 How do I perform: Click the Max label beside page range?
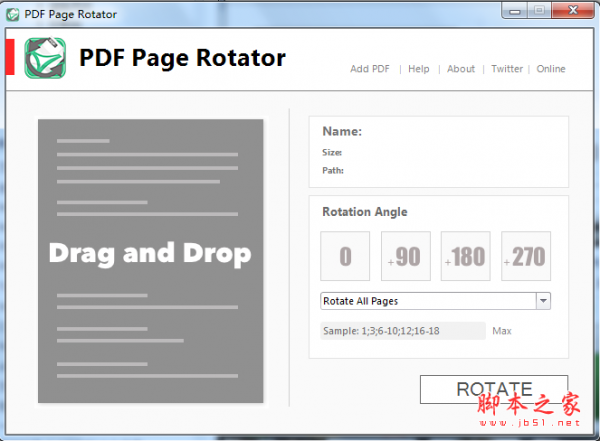502,331
